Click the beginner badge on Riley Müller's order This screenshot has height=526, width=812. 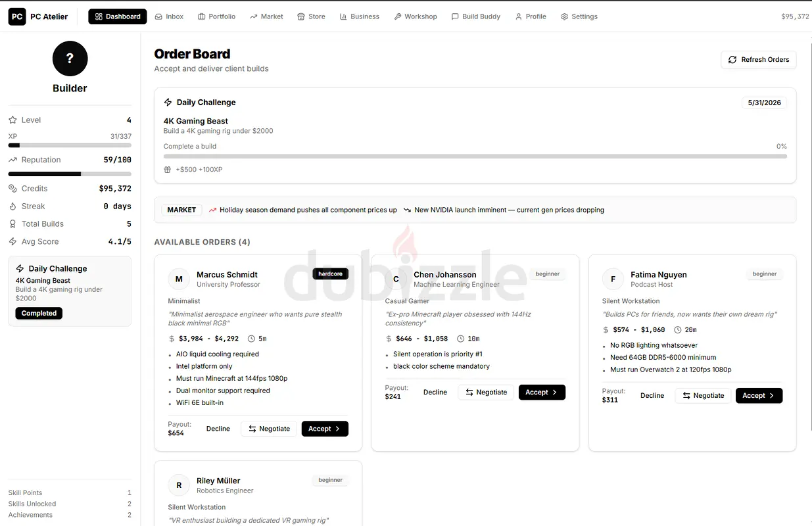tap(330, 481)
